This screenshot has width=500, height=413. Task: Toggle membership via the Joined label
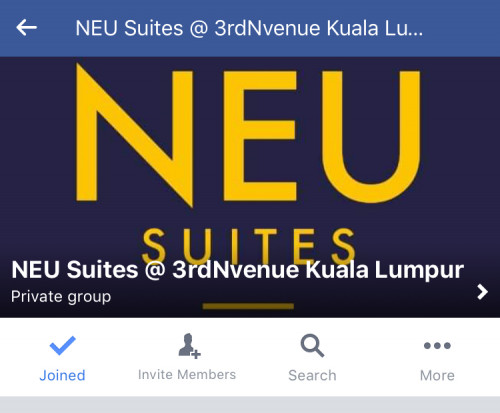pos(62,375)
